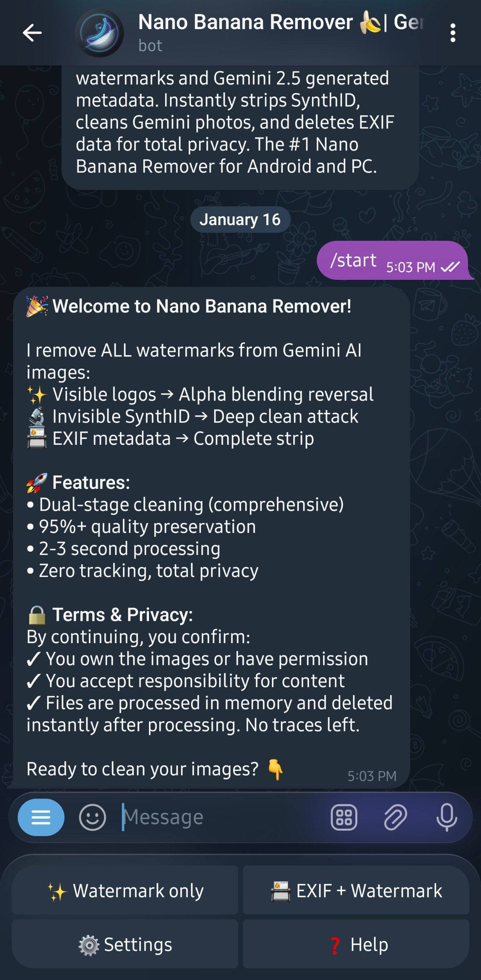Image resolution: width=481 pixels, height=980 pixels.
Task: Open the bot Settings button
Action: click(x=125, y=944)
